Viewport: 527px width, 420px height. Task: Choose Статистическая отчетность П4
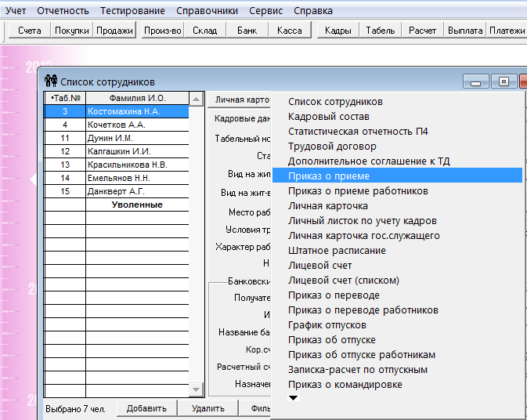397,132
